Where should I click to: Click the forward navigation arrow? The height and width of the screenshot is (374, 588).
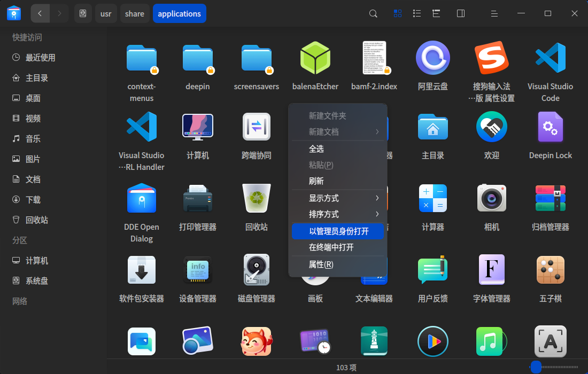coord(59,13)
